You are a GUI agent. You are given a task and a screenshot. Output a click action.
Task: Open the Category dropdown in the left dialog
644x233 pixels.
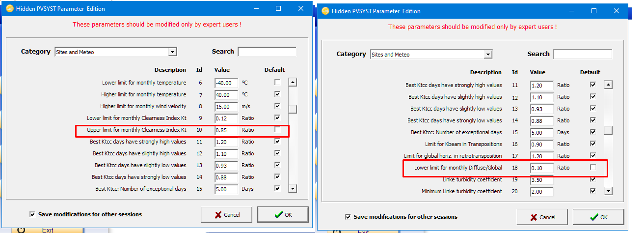[172, 52]
